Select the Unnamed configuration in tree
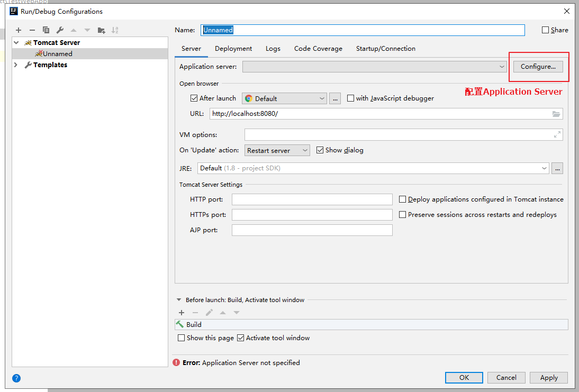This screenshot has width=579, height=392. click(90, 54)
